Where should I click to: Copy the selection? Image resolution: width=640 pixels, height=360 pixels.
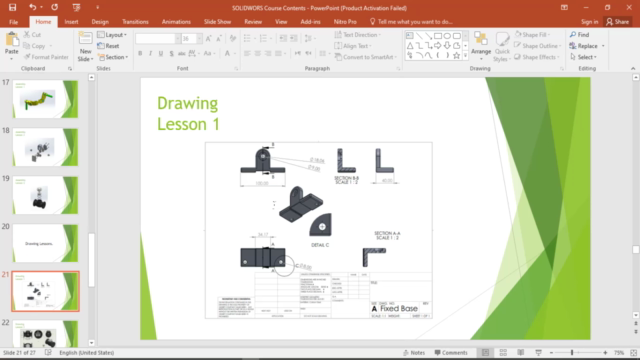(34, 46)
